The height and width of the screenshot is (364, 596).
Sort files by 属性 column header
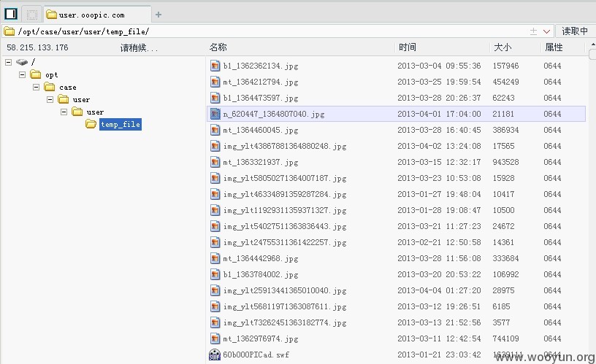(x=554, y=47)
